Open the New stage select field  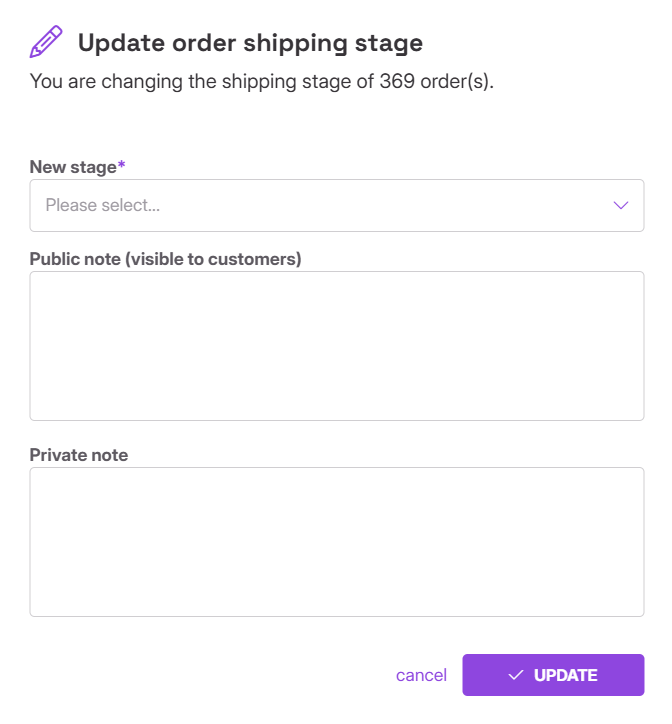coord(336,206)
